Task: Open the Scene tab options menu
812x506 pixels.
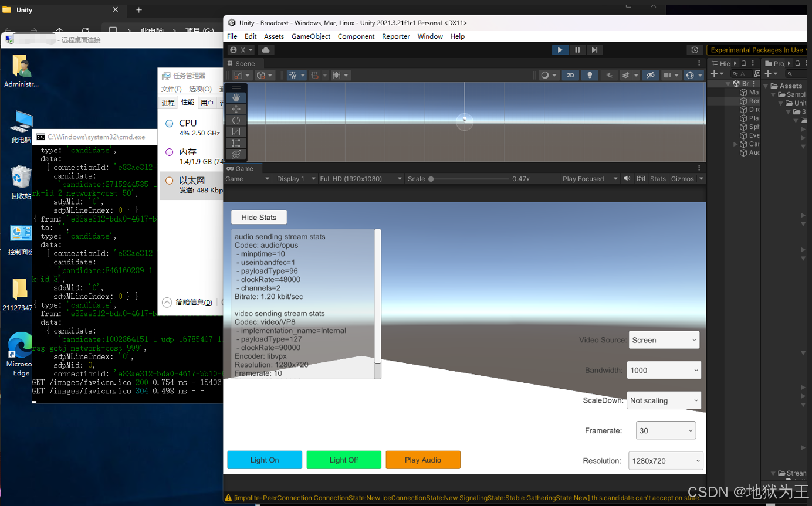Action: point(699,63)
